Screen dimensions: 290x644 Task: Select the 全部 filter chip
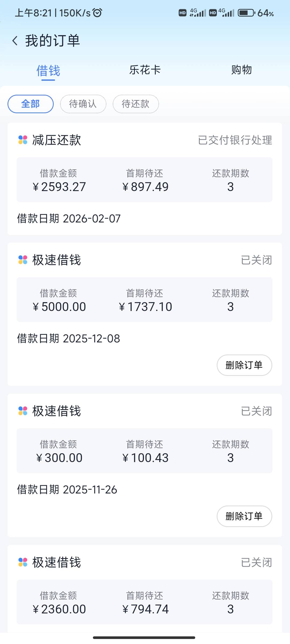(x=31, y=104)
